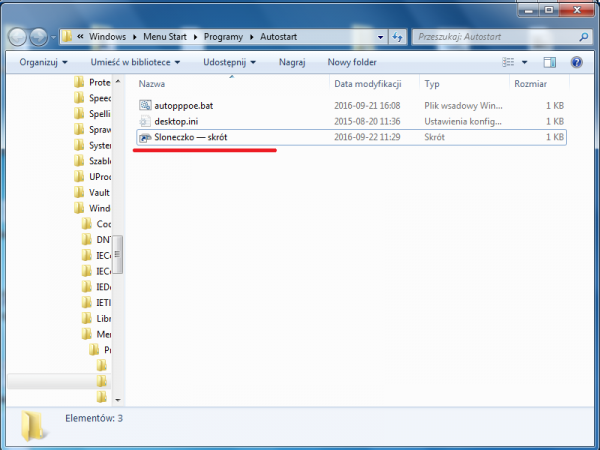Open the UProc folder in tree

[92, 176]
